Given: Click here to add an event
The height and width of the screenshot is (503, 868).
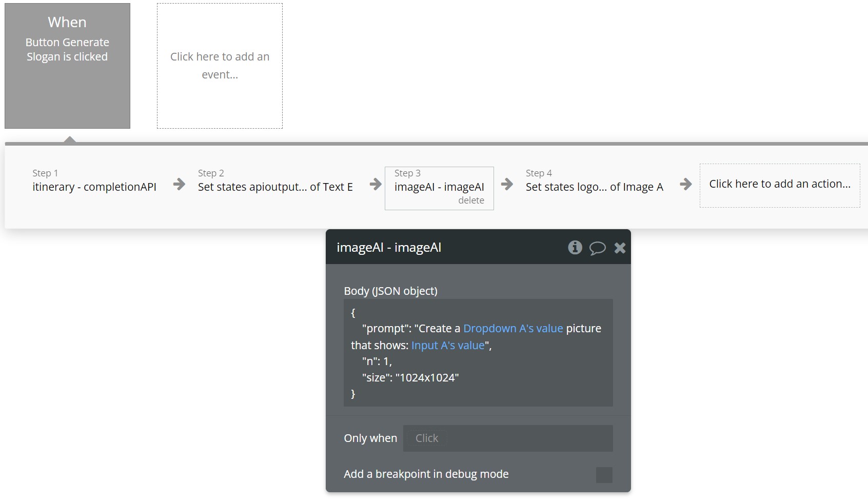Looking at the screenshot, I should (x=220, y=65).
